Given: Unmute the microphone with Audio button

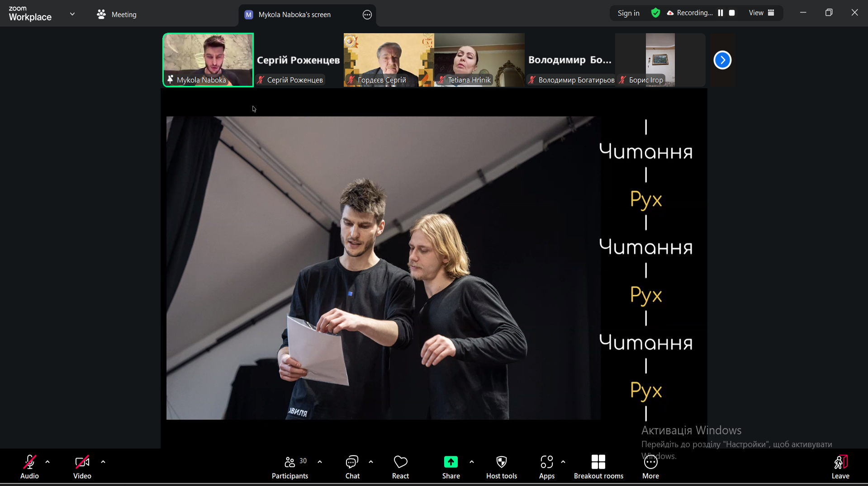Looking at the screenshot, I should tap(29, 467).
